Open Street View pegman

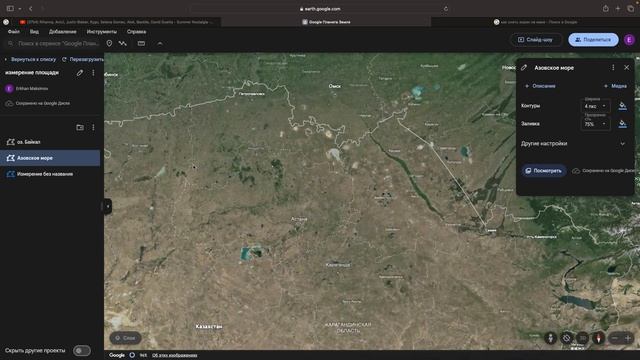tap(550, 338)
